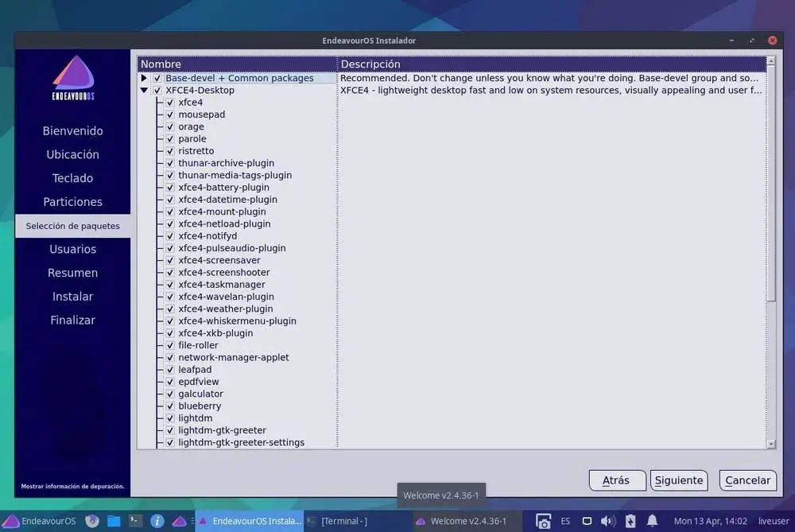Go to the Instalar step

point(72,297)
